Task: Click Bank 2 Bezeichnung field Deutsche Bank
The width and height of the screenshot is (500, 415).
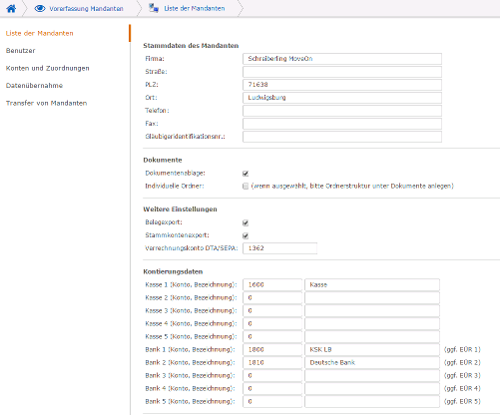Action: 372,363
